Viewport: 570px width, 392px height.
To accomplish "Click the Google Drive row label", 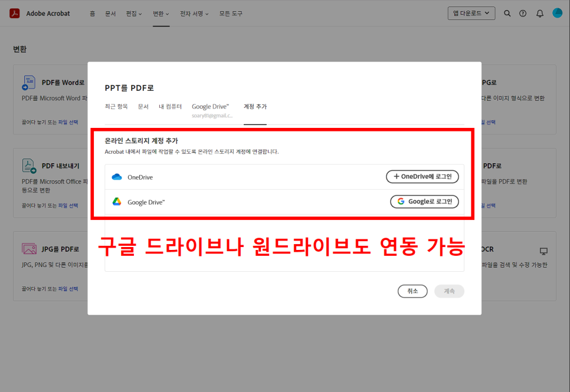I will pyautogui.click(x=146, y=202).
